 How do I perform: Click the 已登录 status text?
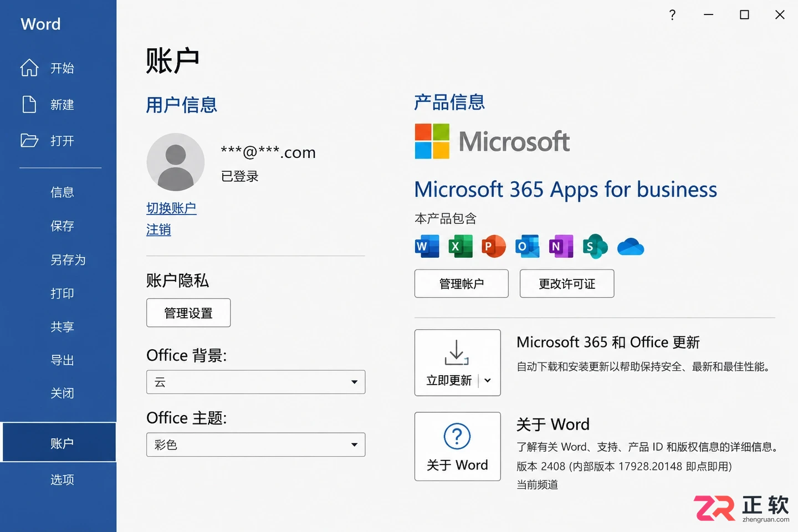(240, 176)
